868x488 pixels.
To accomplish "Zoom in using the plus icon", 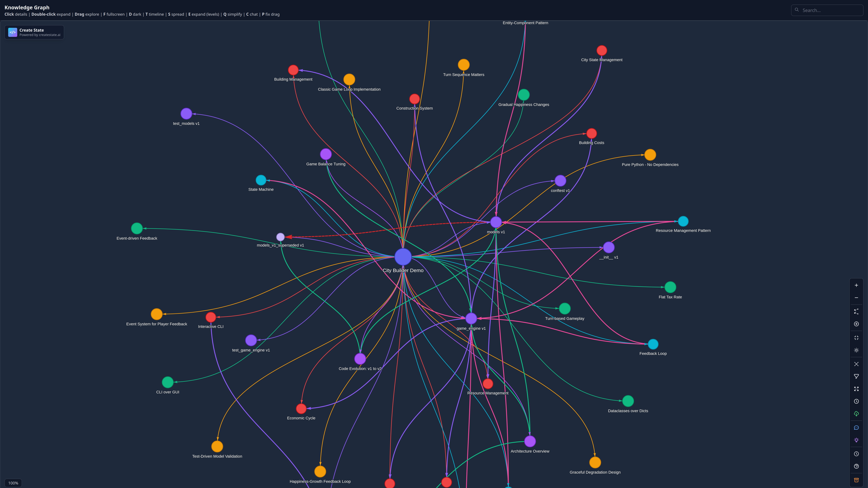I will pyautogui.click(x=856, y=285).
